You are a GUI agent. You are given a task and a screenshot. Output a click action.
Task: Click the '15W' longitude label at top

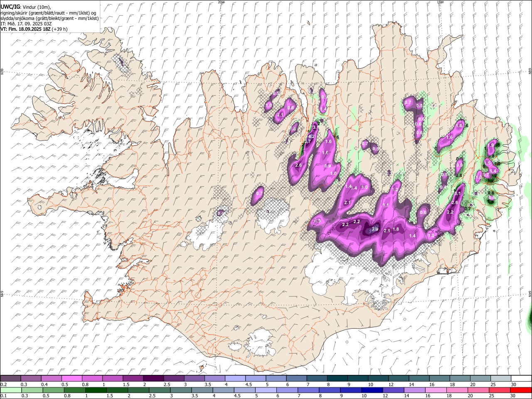pyautogui.click(x=440, y=2)
